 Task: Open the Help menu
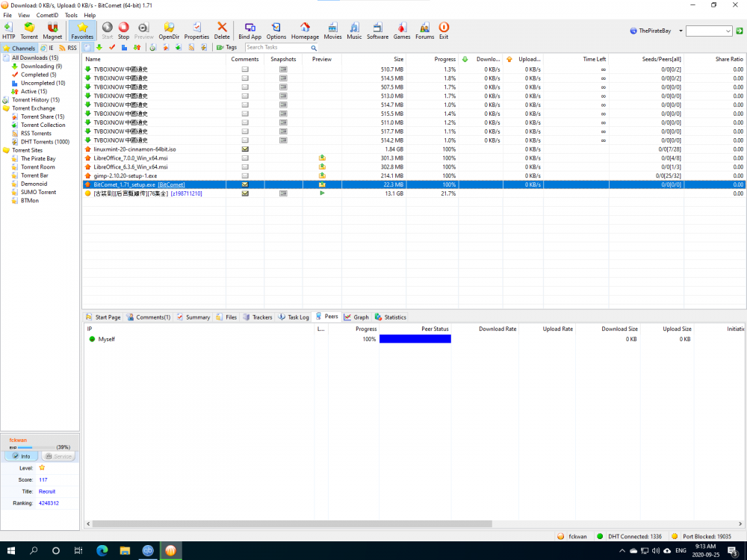(90, 15)
